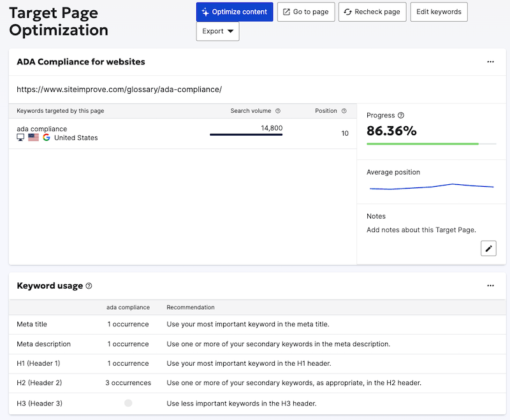Click the Google search engine icon
Image resolution: width=510 pixels, height=420 pixels.
click(47, 138)
